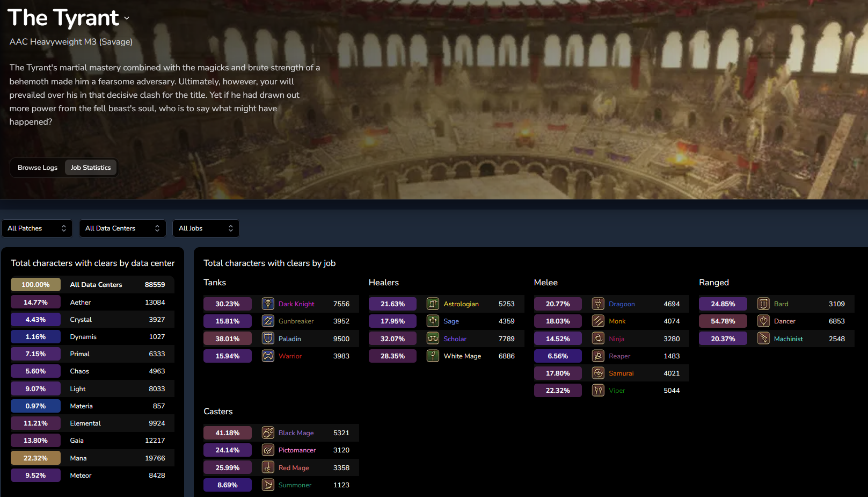Click the Gunbreaker job name
The image size is (868, 497).
[296, 321]
